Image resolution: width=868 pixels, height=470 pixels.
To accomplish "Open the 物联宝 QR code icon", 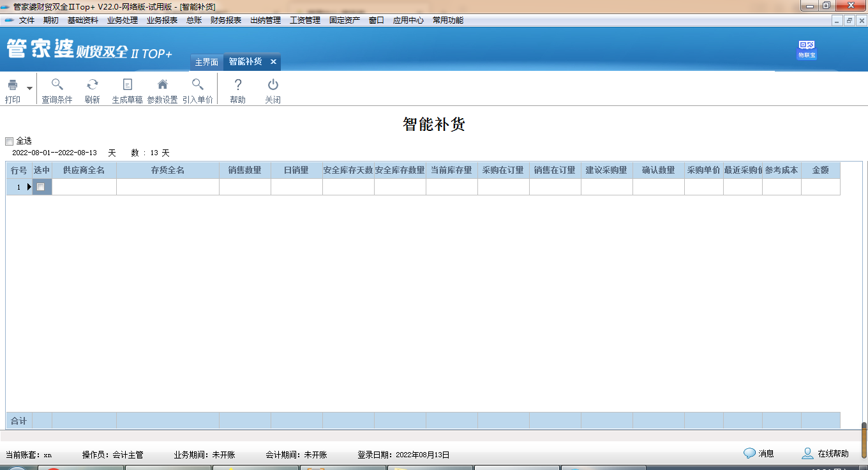I will tap(807, 49).
